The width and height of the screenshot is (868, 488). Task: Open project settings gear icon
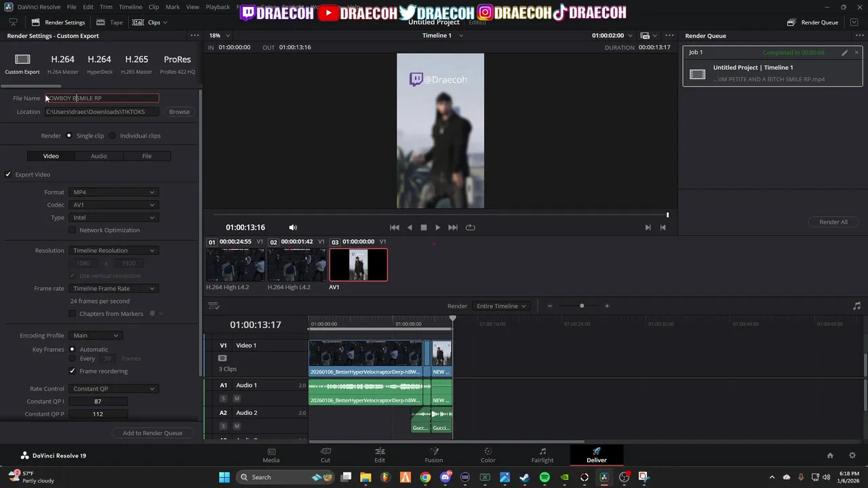coord(852,455)
